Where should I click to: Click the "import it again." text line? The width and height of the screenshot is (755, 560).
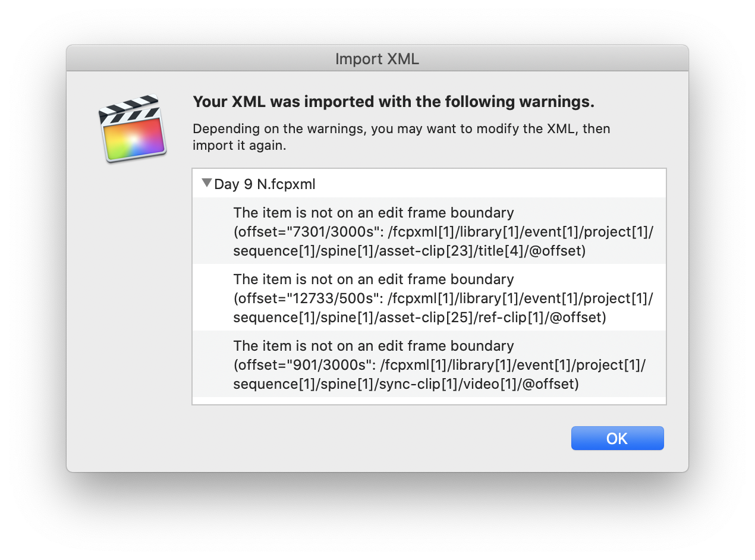239,145
